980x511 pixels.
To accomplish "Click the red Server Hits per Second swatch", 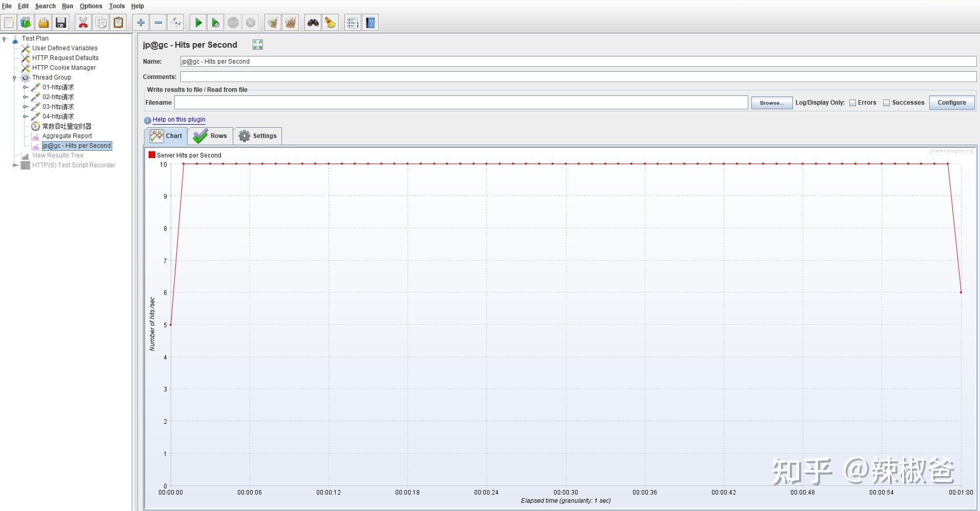I will 151,154.
